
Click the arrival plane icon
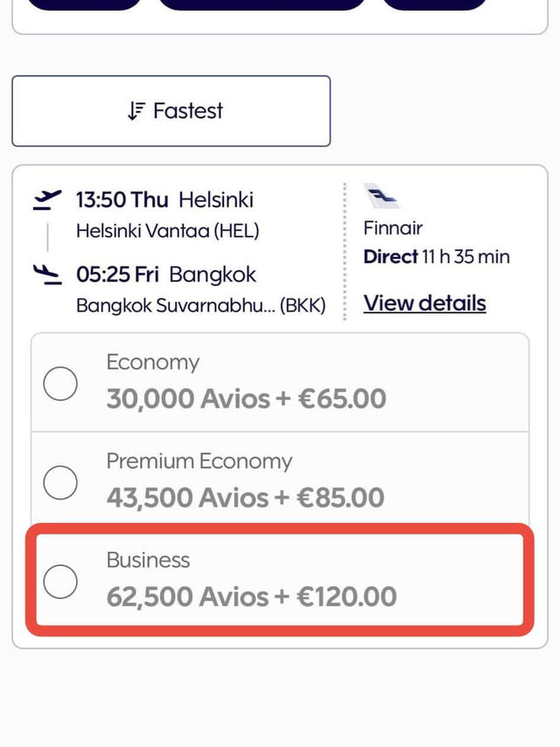click(47, 275)
